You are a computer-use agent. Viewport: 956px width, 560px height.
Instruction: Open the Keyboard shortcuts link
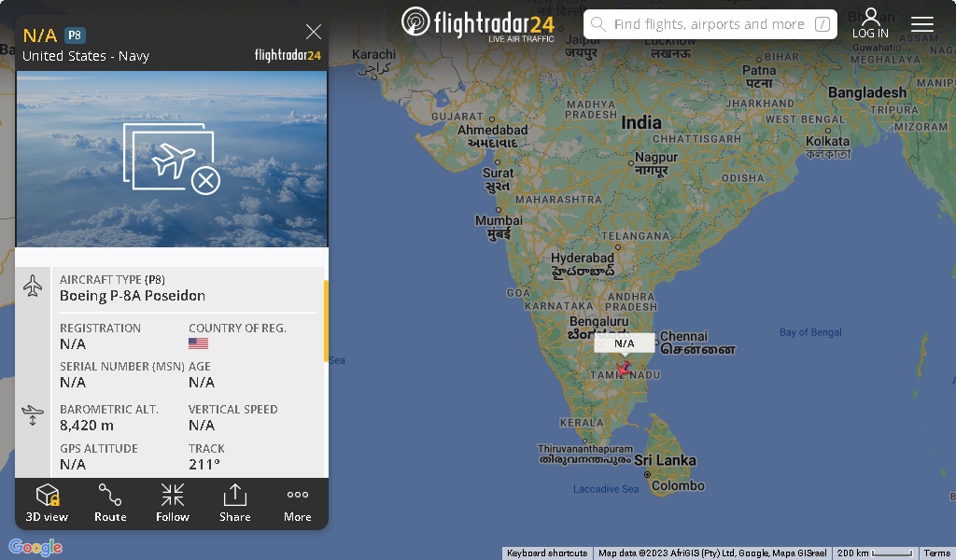coord(547,553)
